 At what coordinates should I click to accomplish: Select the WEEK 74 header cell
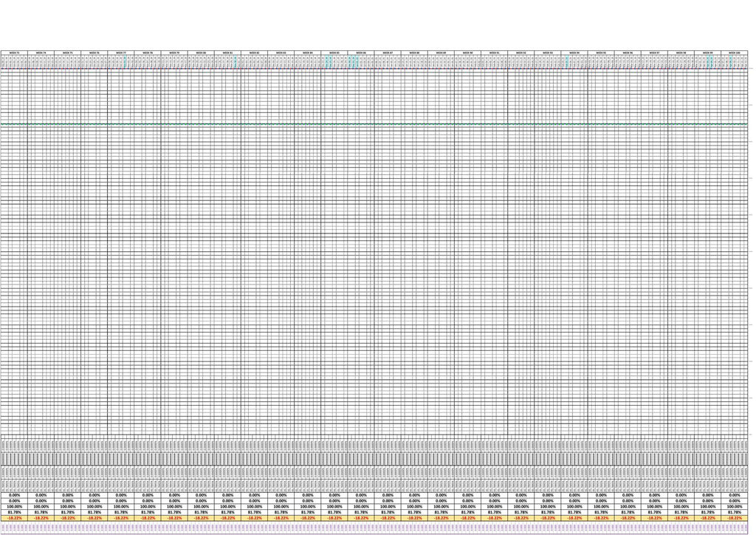click(41, 52)
